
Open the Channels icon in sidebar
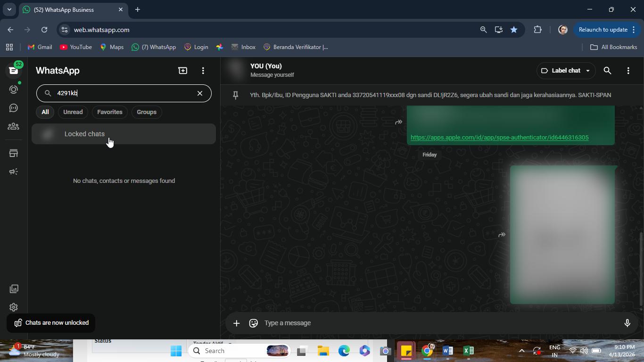click(14, 108)
